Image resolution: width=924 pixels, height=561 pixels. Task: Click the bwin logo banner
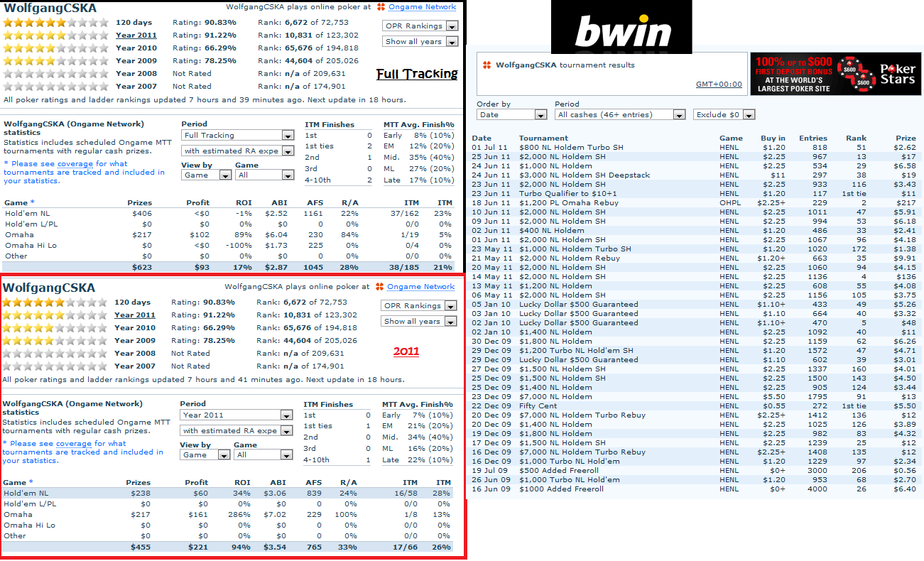click(623, 28)
